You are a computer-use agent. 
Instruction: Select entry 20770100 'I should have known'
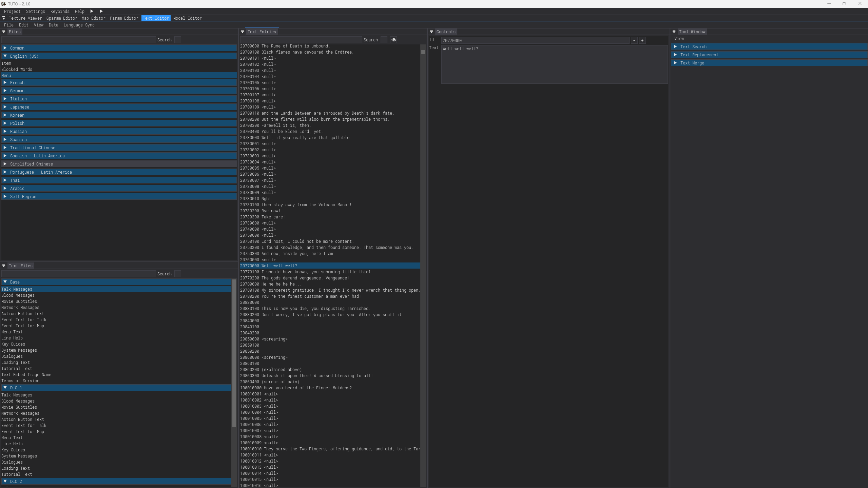click(330, 272)
